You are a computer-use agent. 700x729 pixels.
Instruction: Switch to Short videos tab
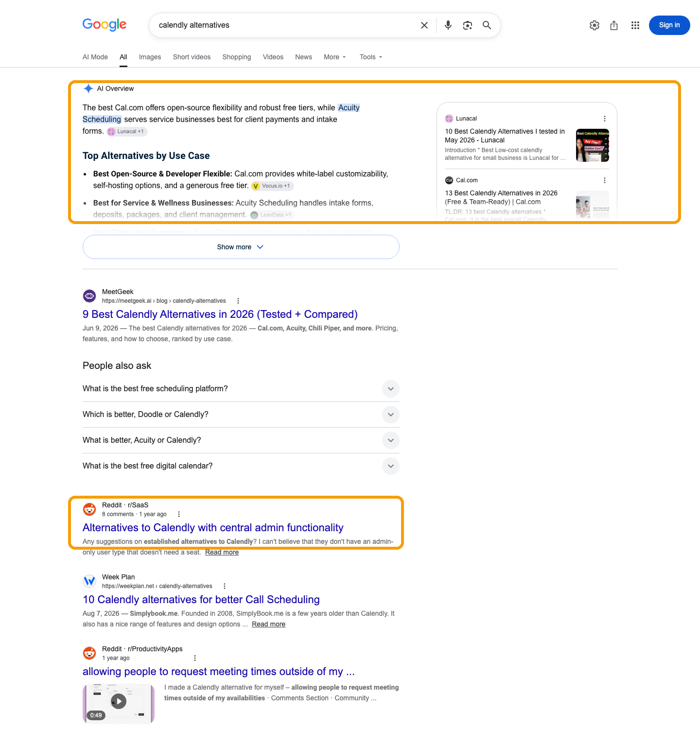(192, 57)
